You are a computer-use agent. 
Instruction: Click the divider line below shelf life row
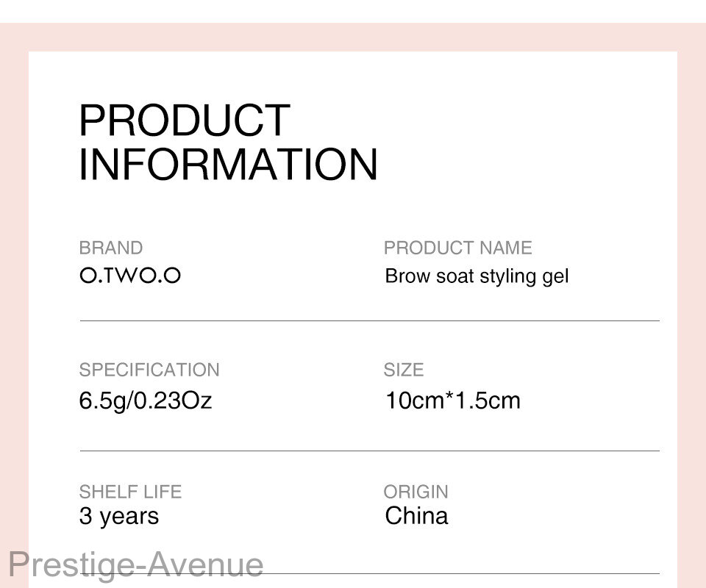(x=462, y=573)
